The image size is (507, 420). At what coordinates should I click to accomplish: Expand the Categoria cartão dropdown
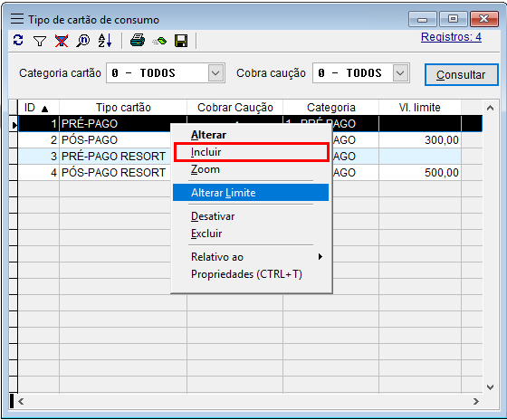(x=215, y=73)
